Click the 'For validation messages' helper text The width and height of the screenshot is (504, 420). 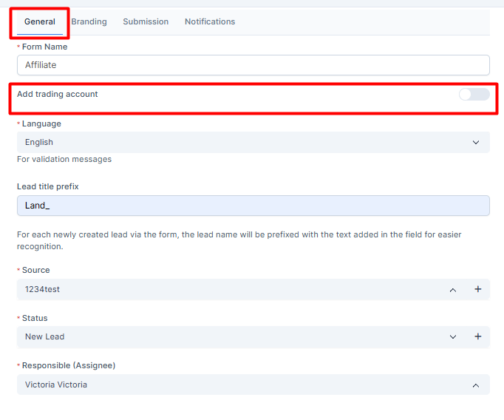point(64,159)
